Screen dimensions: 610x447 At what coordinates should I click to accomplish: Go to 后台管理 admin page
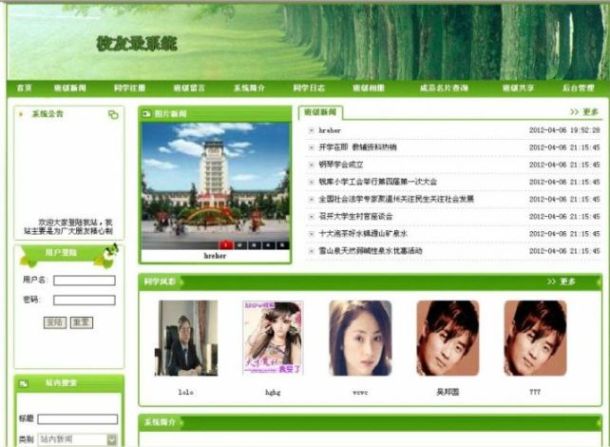pyautogui.click(x=578, y=89)
